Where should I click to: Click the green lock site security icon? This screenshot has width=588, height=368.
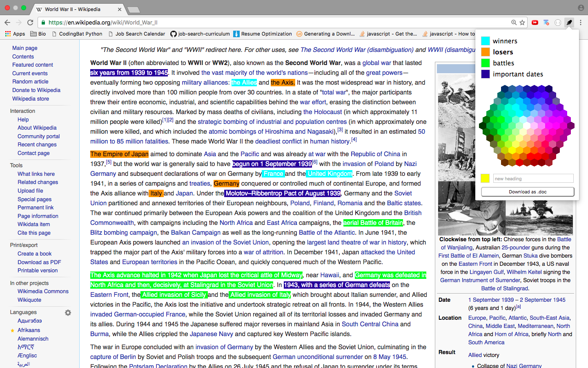point(43,22)
